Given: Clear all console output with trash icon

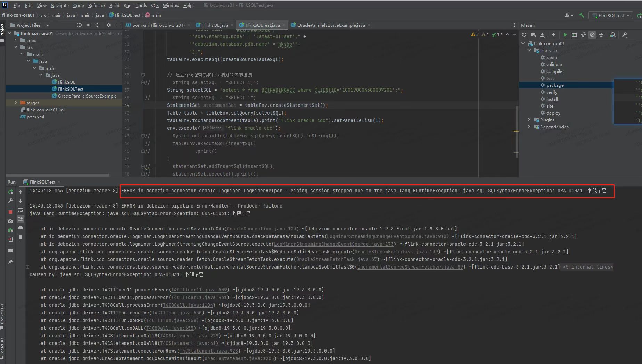Looking at the screenshot, I should click(20, 237).
